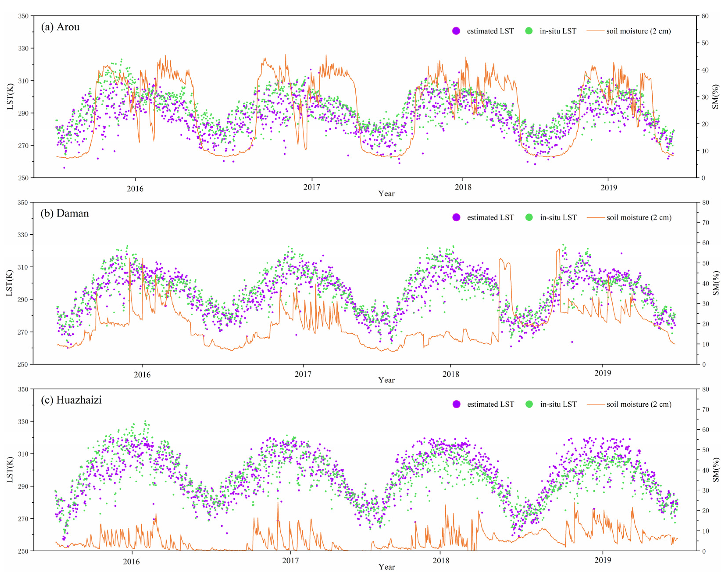This screenshot has width=728, height=577.
Task: Click the '2018' tick label in Huazhaizi panel
Action: tap(441, 560)
